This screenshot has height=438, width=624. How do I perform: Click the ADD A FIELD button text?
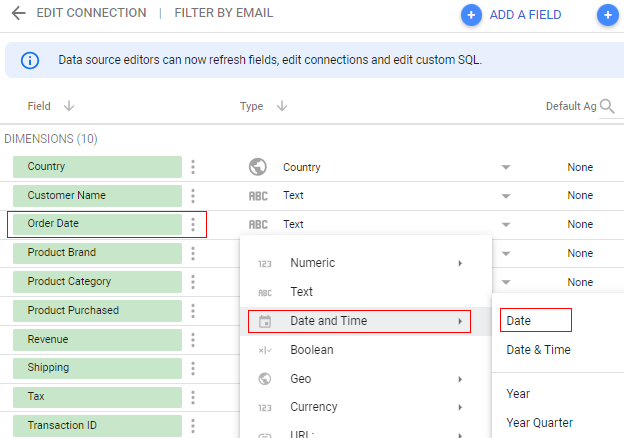pos(525,15)
